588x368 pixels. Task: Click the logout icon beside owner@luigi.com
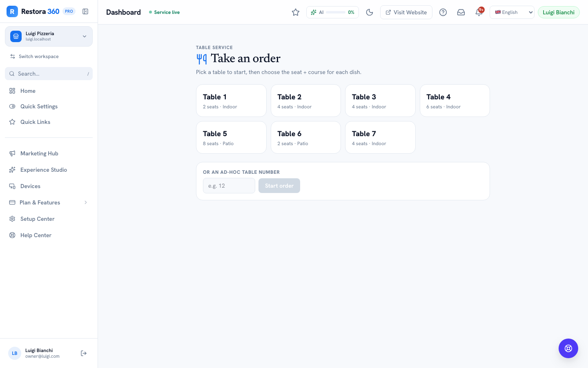click(84, 353)
